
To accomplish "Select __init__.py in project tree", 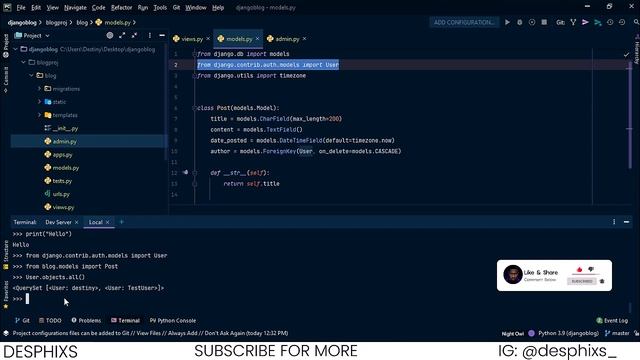I will pyautogui.click(x=61, y=128).
